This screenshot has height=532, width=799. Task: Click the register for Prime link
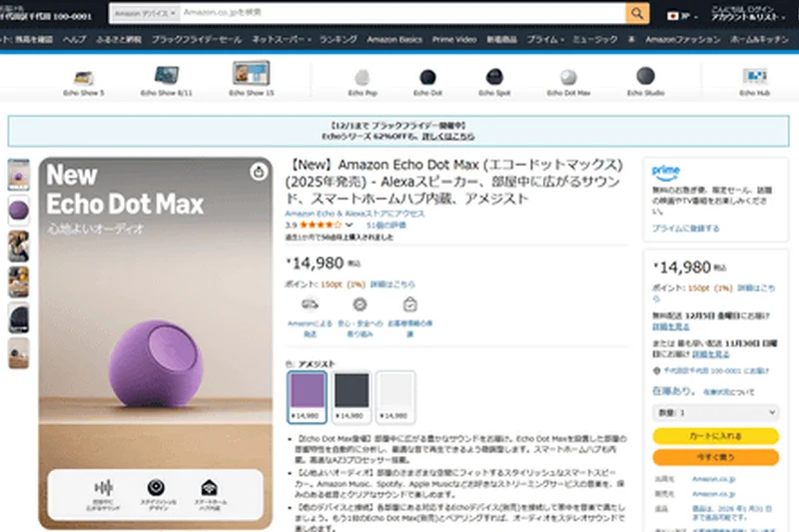(x=686, y=229)
